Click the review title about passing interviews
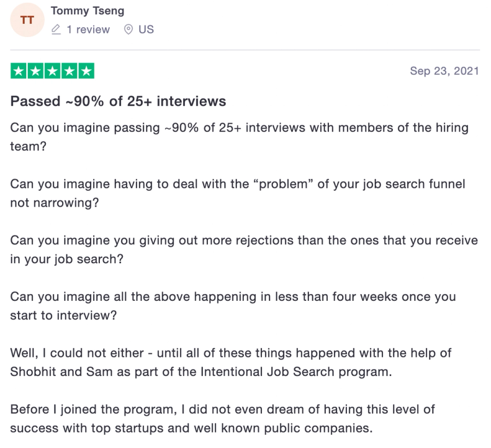Viewport: 491px width, 448px height. click(118, 101)
